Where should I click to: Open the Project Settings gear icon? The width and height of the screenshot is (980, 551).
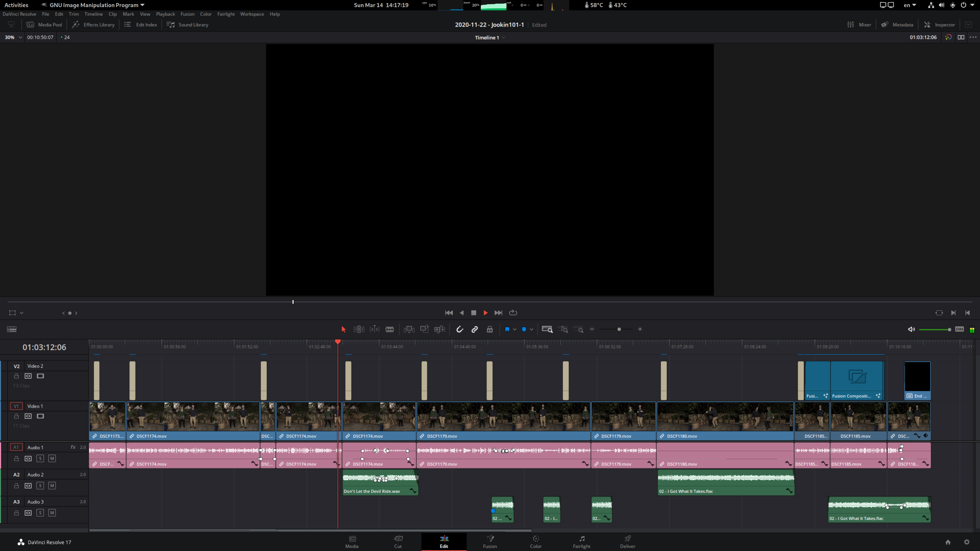[x=967, y=542]
